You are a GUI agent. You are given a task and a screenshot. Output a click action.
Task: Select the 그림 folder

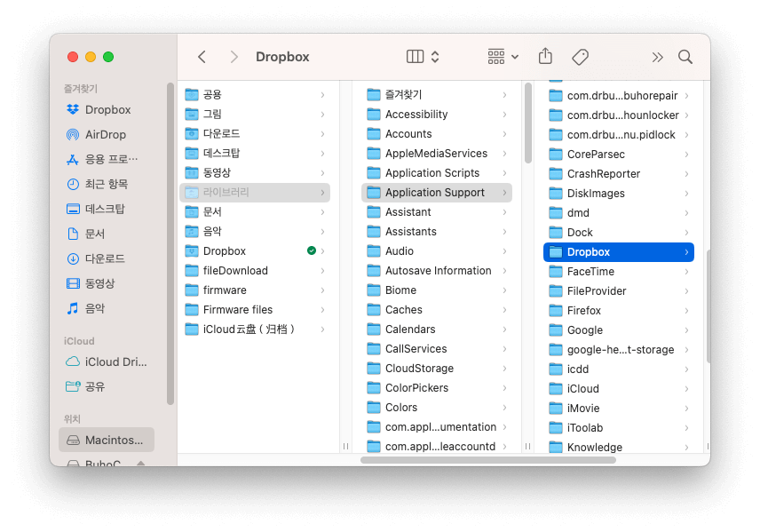[255, 114]
